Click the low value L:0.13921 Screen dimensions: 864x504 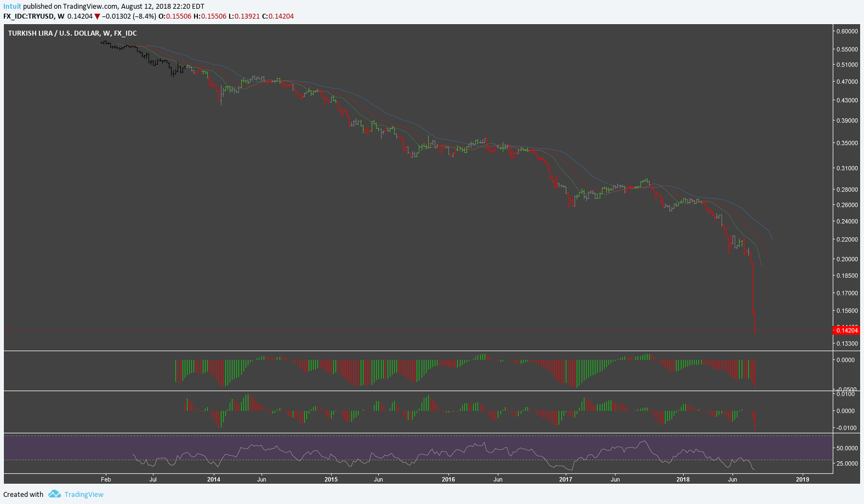[244, 16]
